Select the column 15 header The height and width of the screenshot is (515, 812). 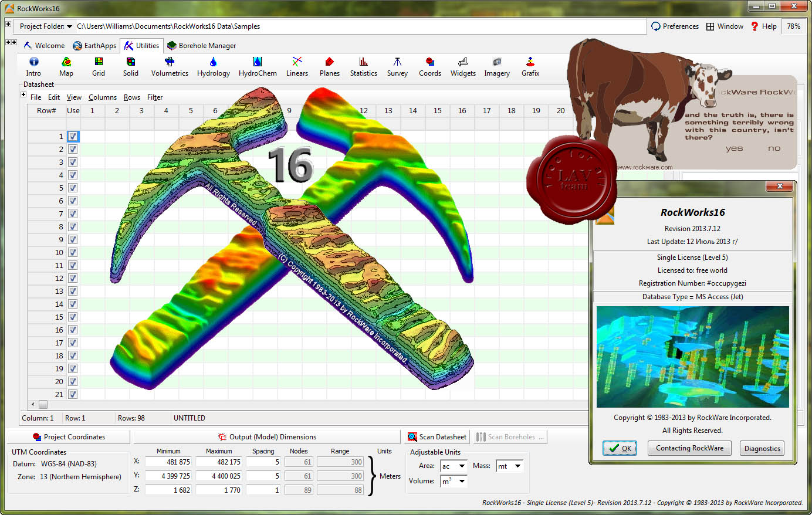coord(437,110)
